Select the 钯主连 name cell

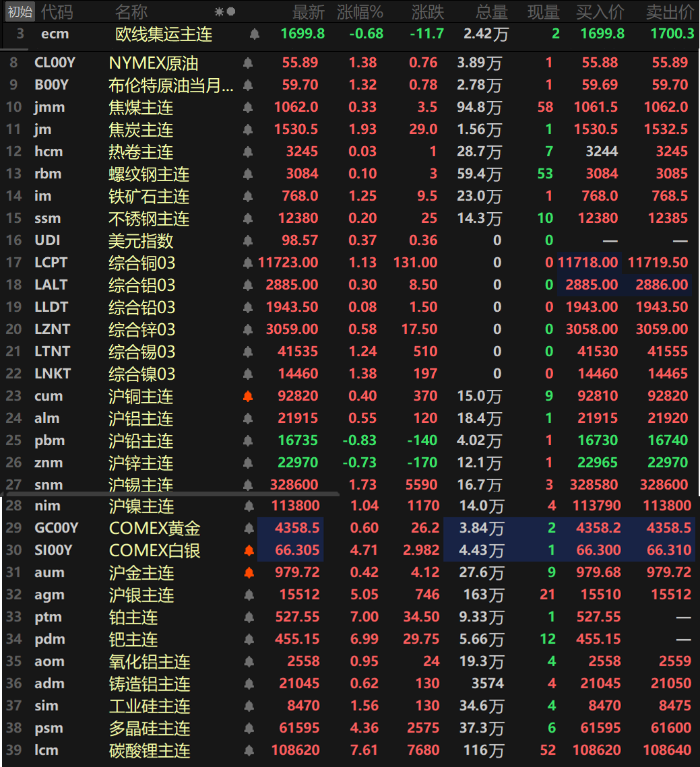(x=133, y=639)
